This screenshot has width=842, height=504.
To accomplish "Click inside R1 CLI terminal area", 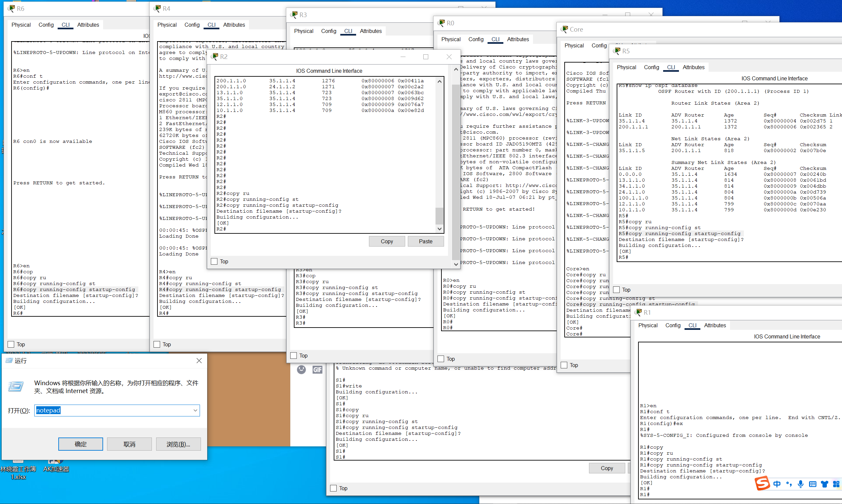I will pos(740,420).
